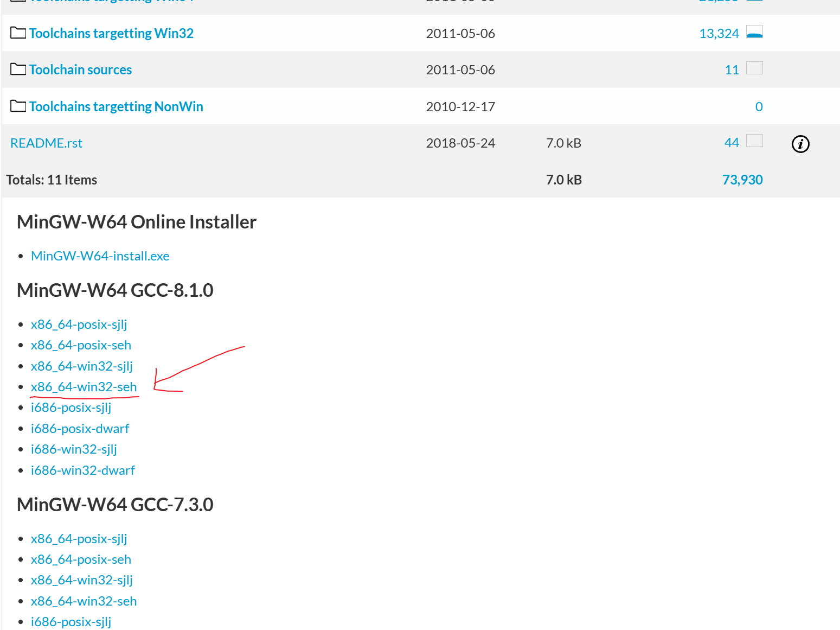Viewport: 840px width, 630px height.
Task: Select x86_64-win32-sjlj under GCC-7.3.0
Action: click(x=82, y=580)
